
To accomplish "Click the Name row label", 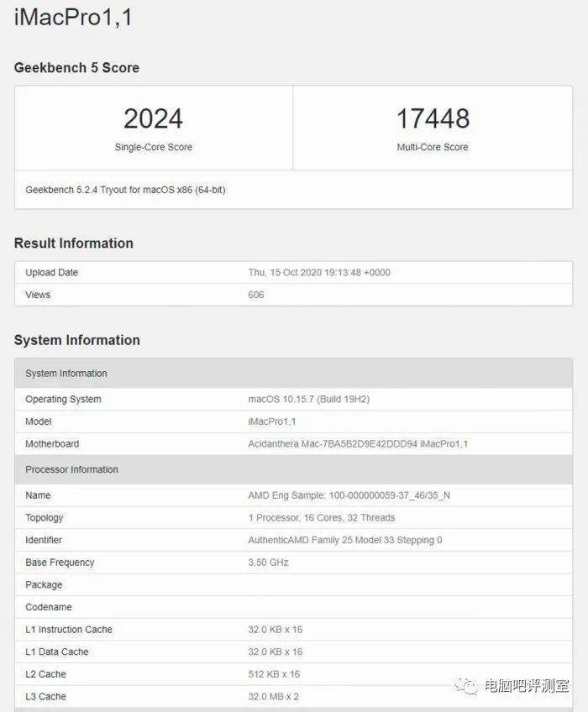I will [38, 495].
